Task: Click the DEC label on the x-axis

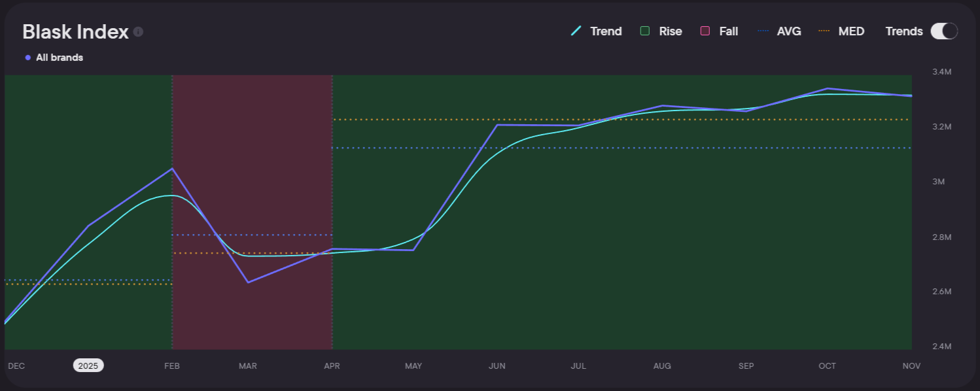Action: (x=16, y=366)
